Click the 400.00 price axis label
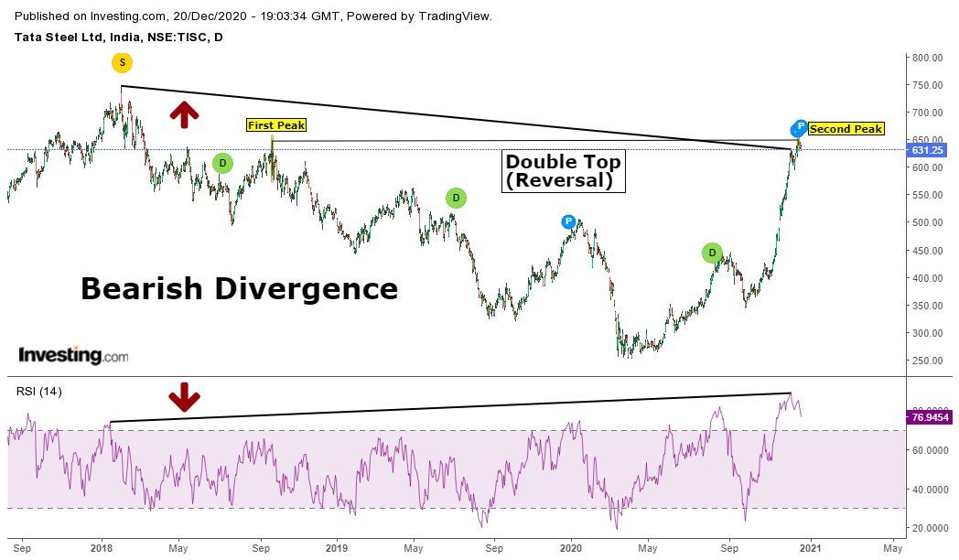The height and width of the screenshot is (560, 959). click(x=927, y=278)
